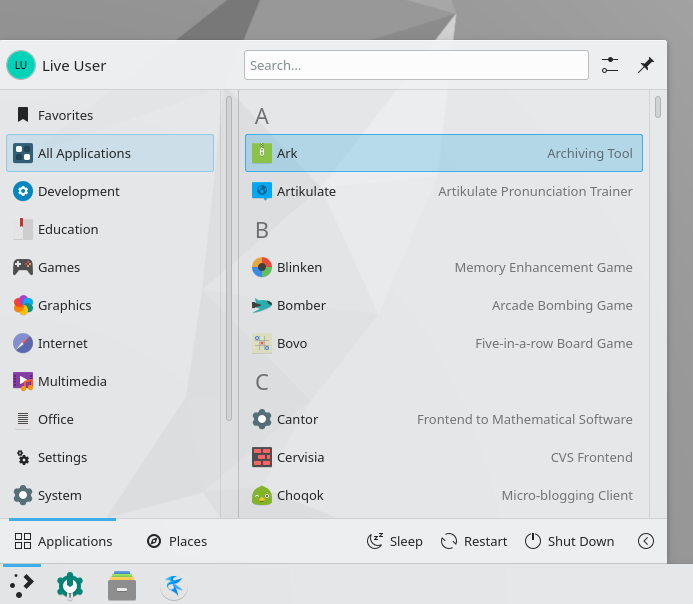Click 'Five-in-a-row Board Game' description
The image size is (693, 604).
point(554,343)
